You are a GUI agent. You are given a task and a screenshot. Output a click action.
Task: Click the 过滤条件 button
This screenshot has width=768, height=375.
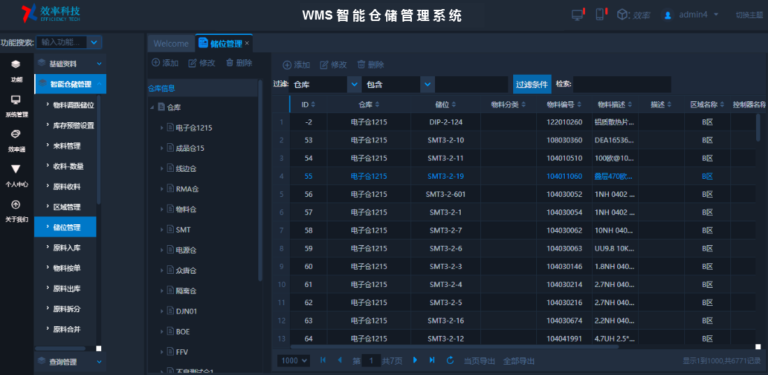532,84
